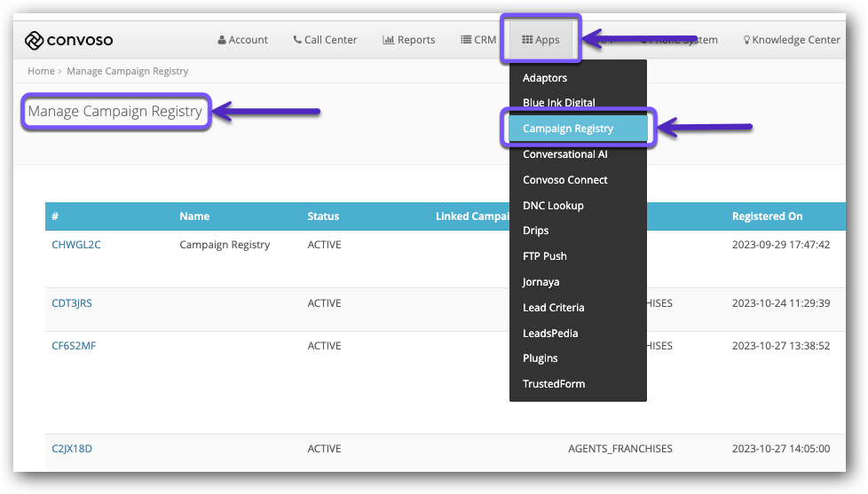Click date 2023-10-27 13:38:52
Viewport: 868px width, 494px height.
(x=781, y=346)
